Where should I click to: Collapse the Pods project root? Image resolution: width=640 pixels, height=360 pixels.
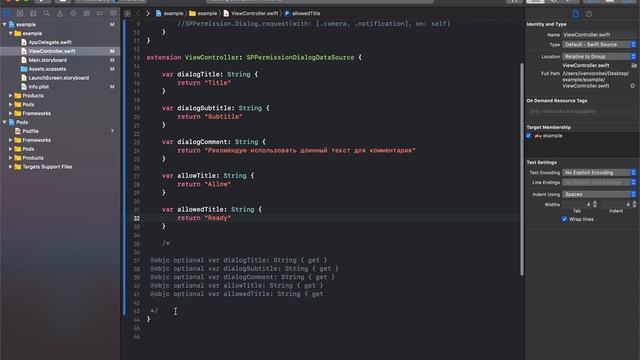coord(4,122)
